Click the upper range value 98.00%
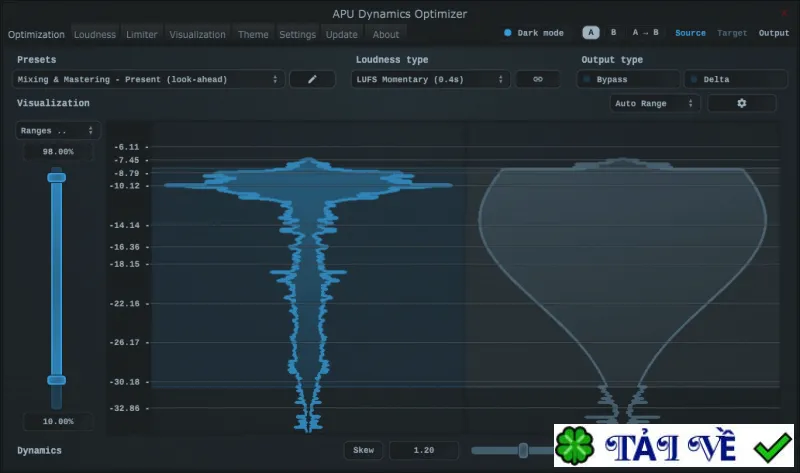800x473 pixels. 58,152
